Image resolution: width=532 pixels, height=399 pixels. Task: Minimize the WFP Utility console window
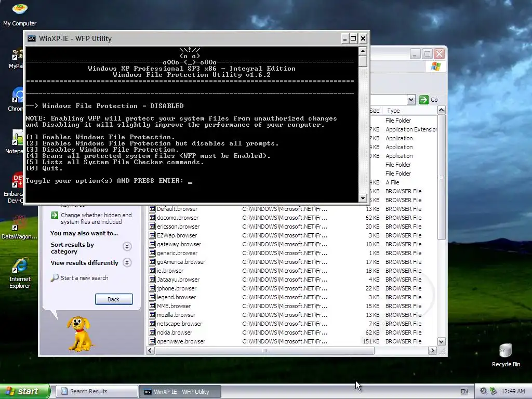point(345,38)
